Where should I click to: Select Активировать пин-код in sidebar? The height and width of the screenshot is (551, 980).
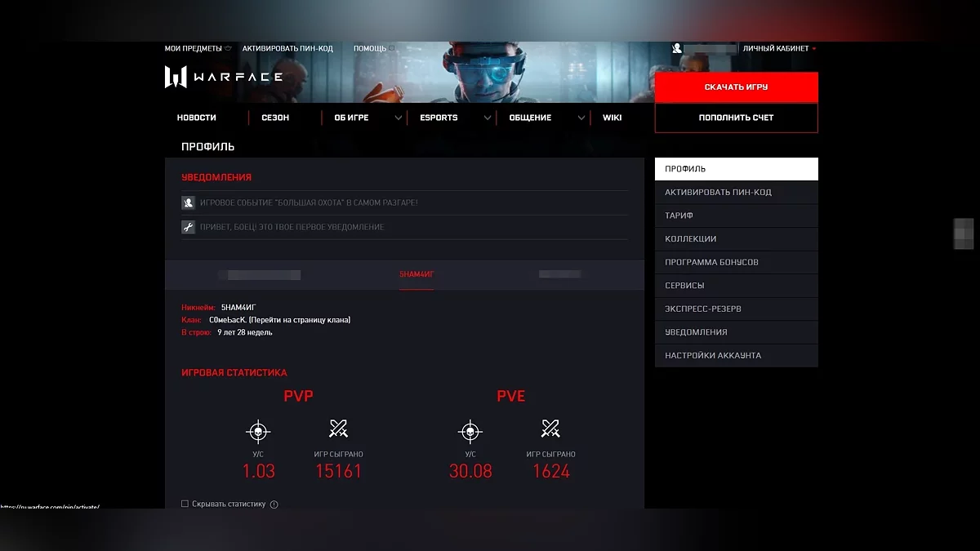pos(737,193)
